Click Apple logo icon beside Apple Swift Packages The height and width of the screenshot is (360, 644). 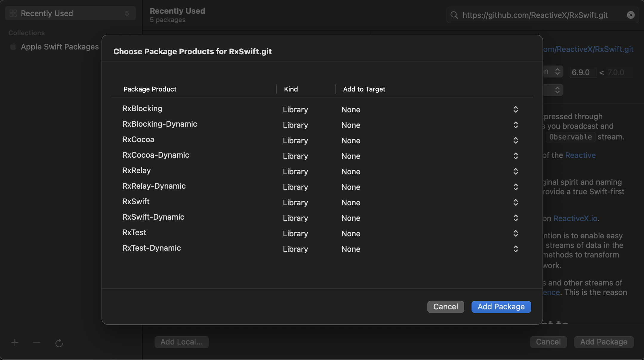pos(13,46)
